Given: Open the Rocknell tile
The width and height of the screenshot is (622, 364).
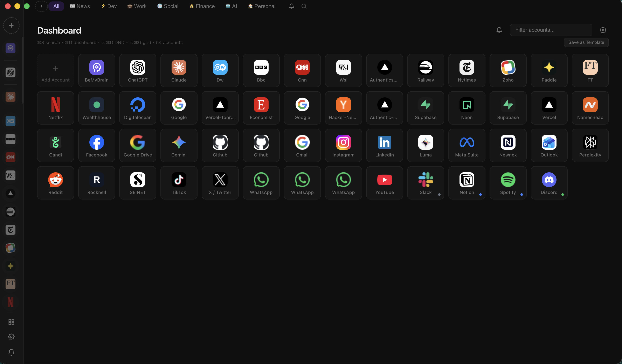Looking at the screenshot, I should pos(97,183).
